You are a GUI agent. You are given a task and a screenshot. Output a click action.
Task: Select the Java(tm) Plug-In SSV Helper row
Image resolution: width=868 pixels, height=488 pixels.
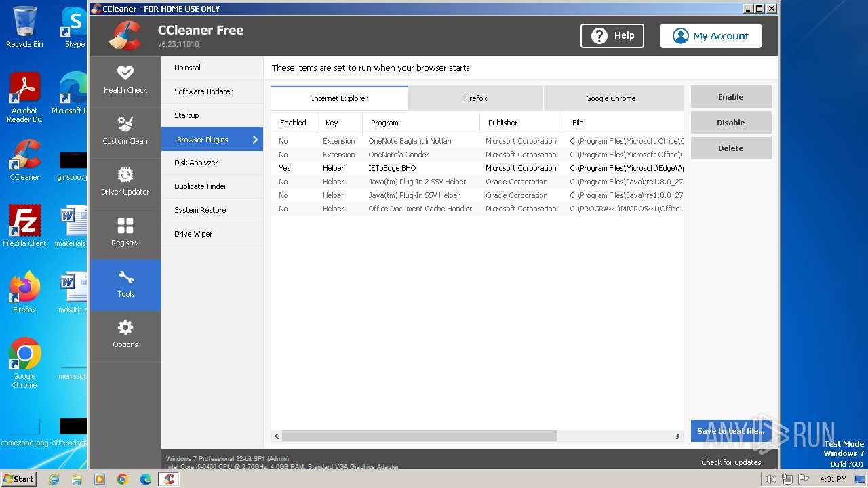(x=477, y=195)
